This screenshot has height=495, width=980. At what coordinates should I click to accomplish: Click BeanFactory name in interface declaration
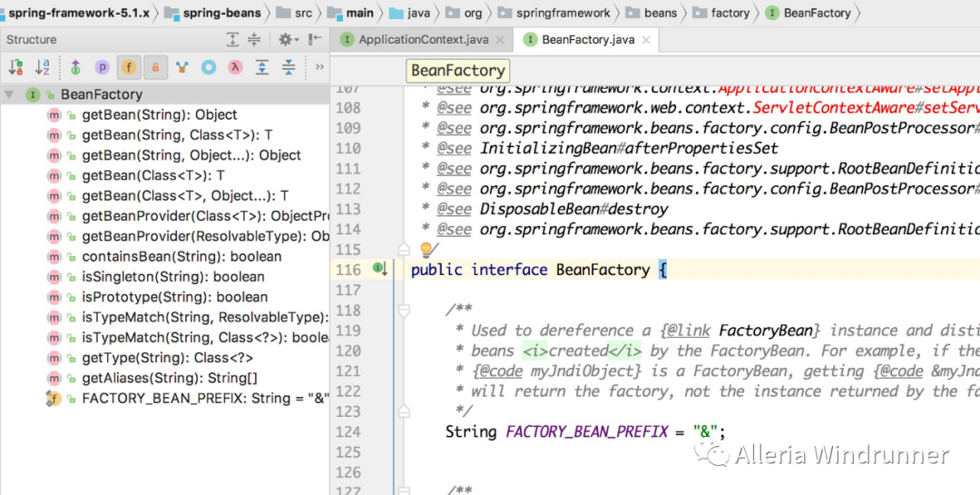pyautogui.click(x=603, y=270)
